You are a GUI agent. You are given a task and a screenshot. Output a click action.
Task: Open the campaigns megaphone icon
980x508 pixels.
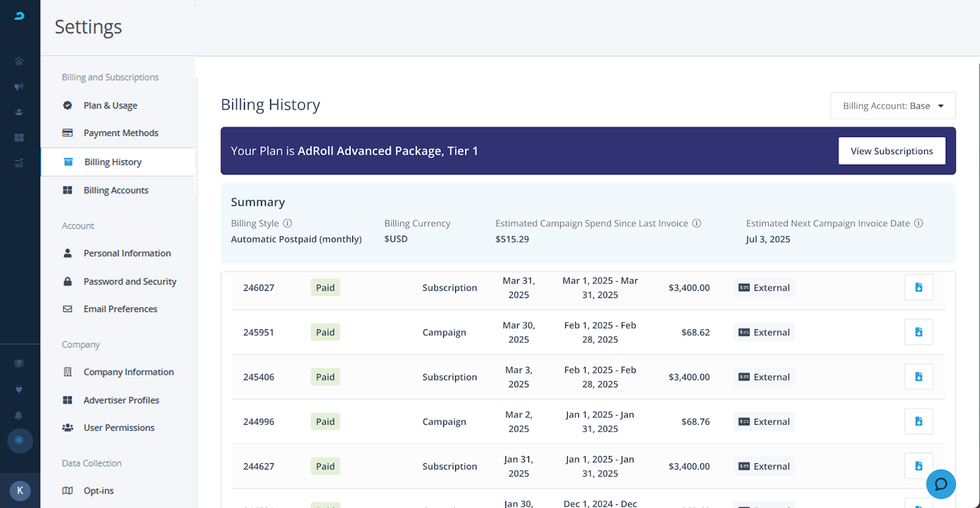click(x=19, y=86)
